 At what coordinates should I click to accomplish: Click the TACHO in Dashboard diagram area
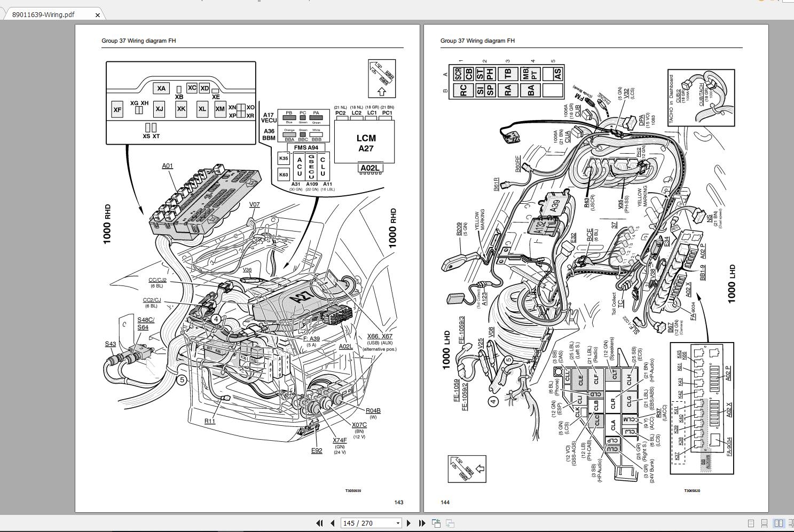[701, 99]
